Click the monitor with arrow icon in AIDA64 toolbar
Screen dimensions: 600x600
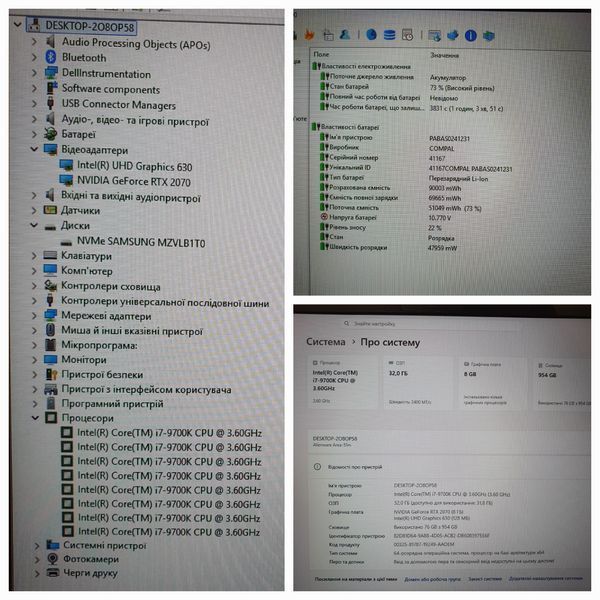[x=434, y=36]
